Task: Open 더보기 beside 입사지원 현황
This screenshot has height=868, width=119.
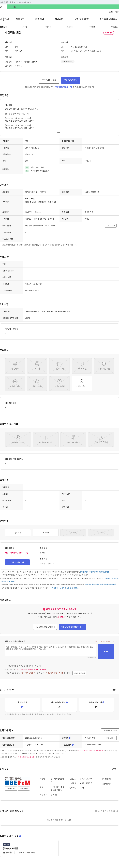Action: click(115, 690)
